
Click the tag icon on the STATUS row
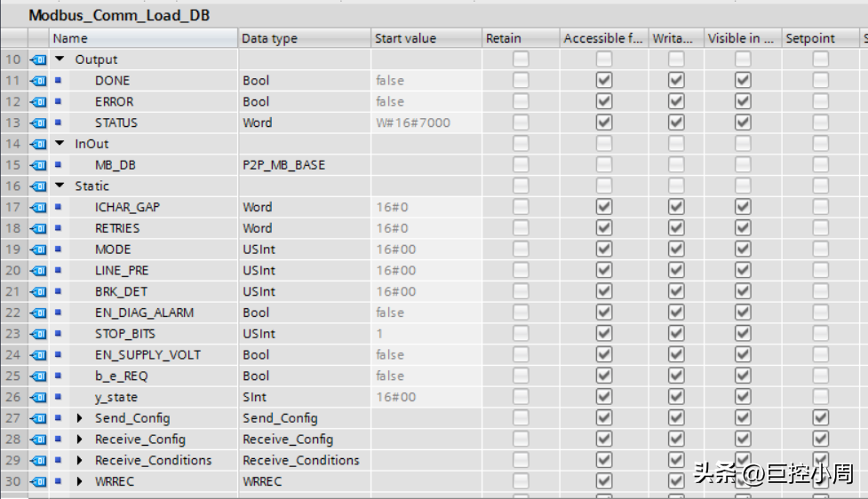[x=38, y=123]
